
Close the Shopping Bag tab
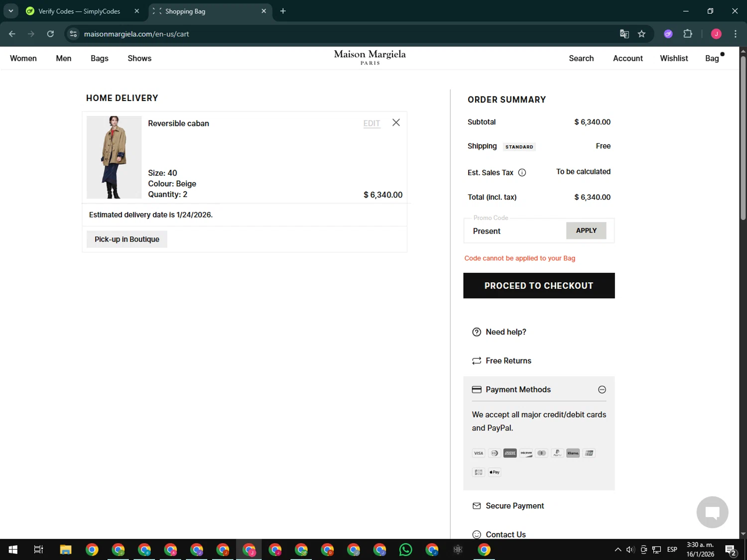[263, 11]
